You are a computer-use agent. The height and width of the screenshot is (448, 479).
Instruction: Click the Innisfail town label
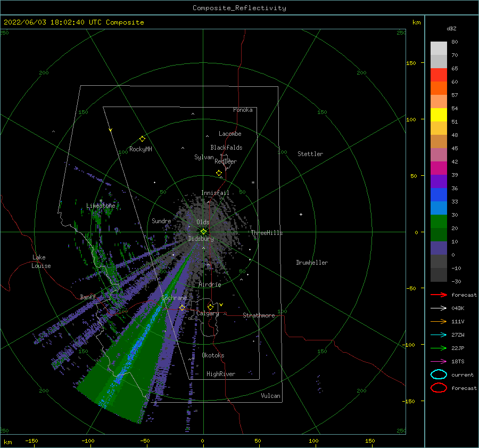(x=215, y=193)
